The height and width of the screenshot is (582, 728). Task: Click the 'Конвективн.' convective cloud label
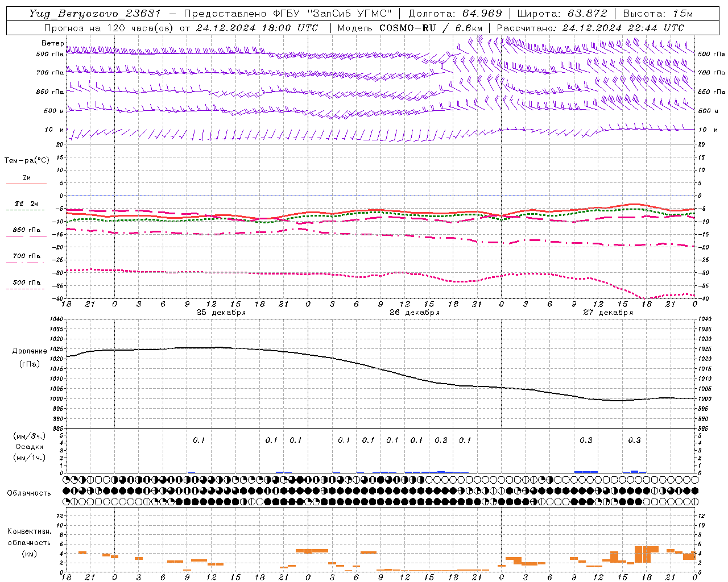pyautogui.click(x=30, y=531)
